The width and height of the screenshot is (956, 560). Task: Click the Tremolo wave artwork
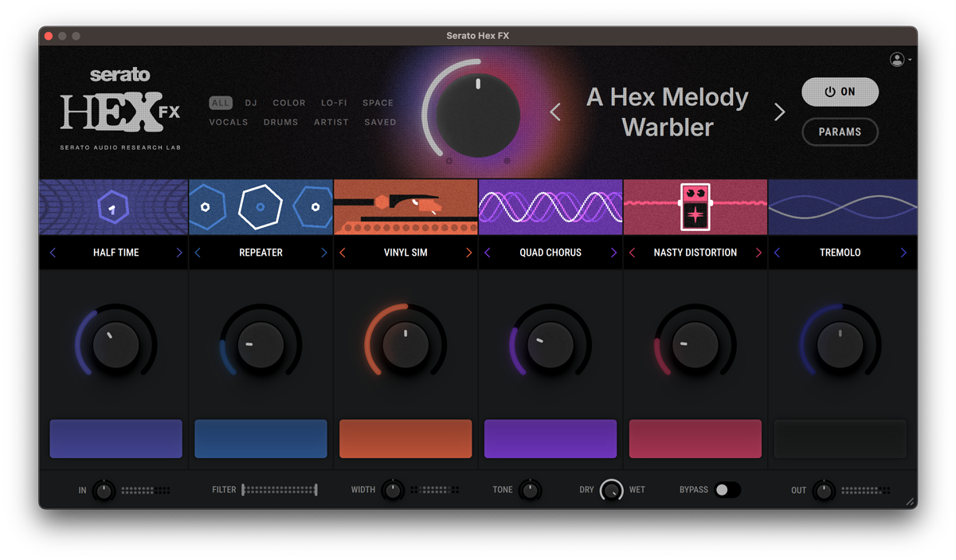pos(842,207)
